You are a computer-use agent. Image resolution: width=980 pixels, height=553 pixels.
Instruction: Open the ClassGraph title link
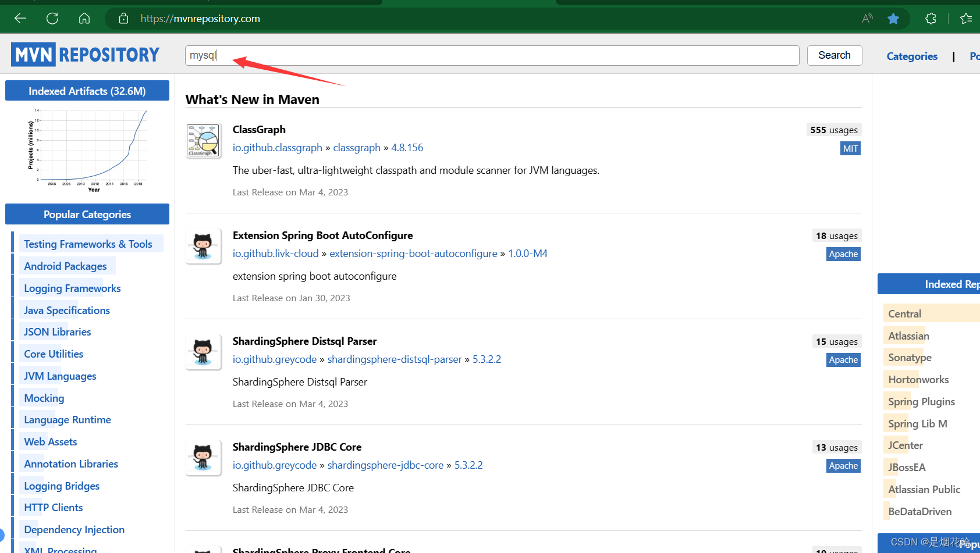coord(259,130)
